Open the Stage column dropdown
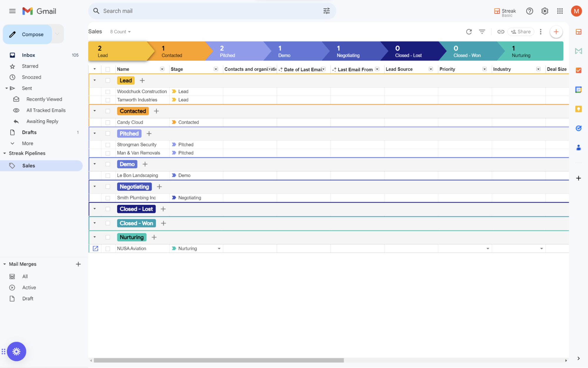Viewport: 588px width, 368px height. [x=216, y=69]
